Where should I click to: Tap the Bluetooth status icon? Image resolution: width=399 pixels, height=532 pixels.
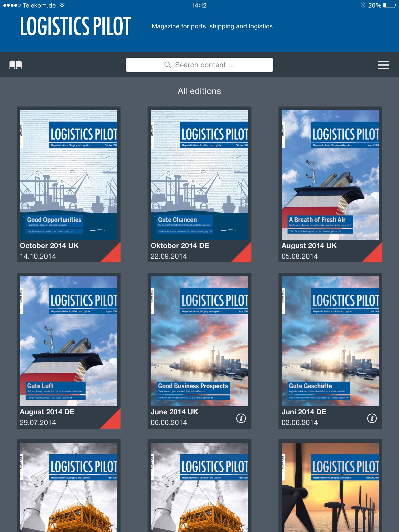tap(363, 5)
